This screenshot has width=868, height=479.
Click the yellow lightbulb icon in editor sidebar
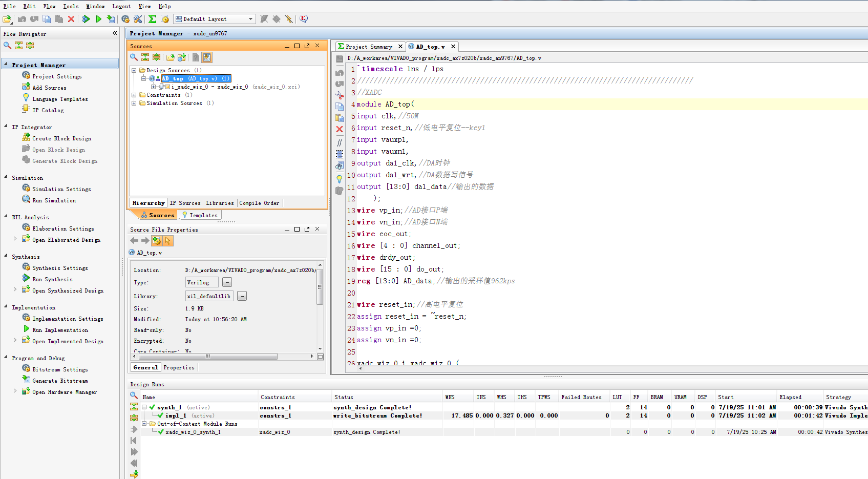[339, 179]
